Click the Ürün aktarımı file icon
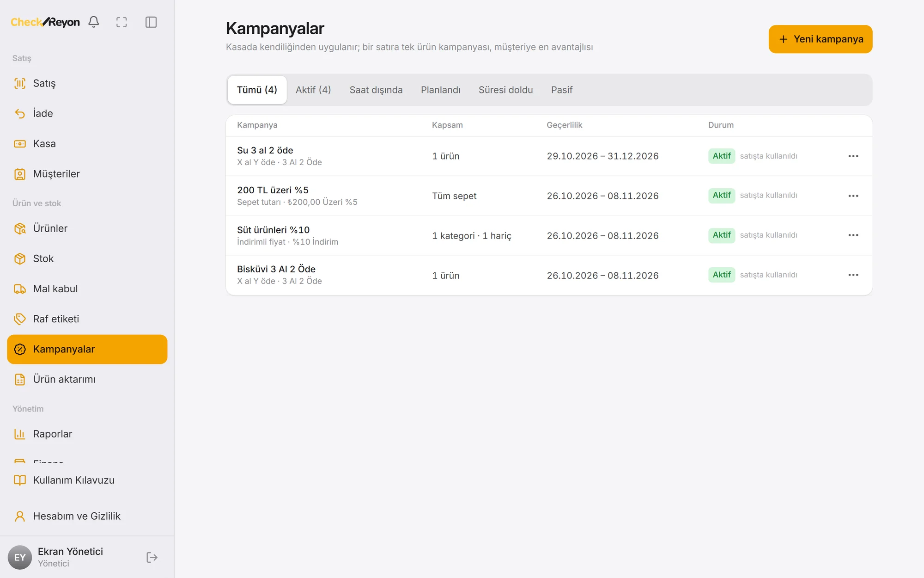 (20, 379)
